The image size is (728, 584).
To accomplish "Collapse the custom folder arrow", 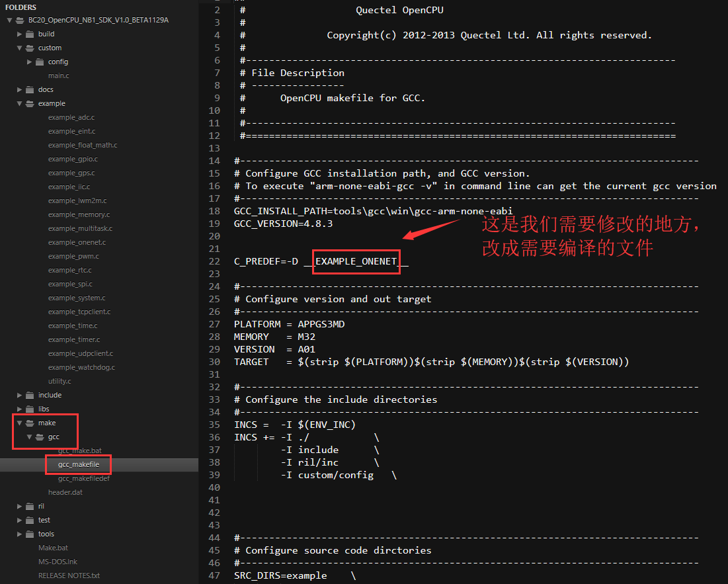I will coord(19,48).
